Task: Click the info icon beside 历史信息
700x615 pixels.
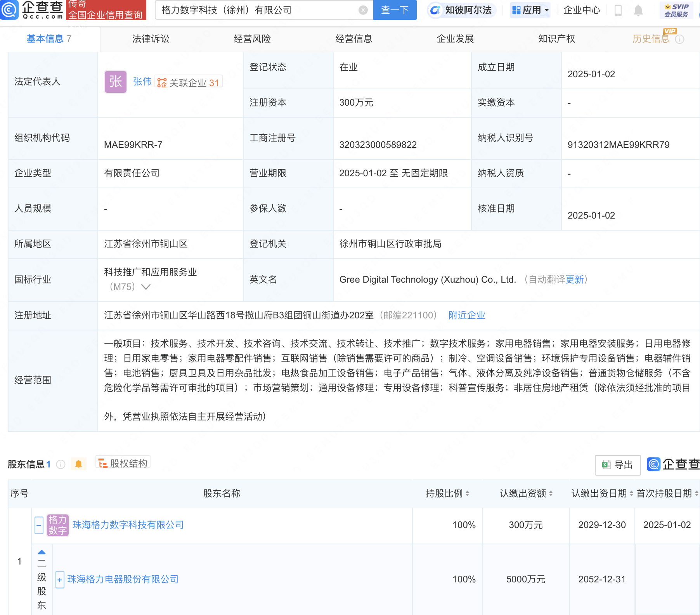Action: (x=679, y=39)
